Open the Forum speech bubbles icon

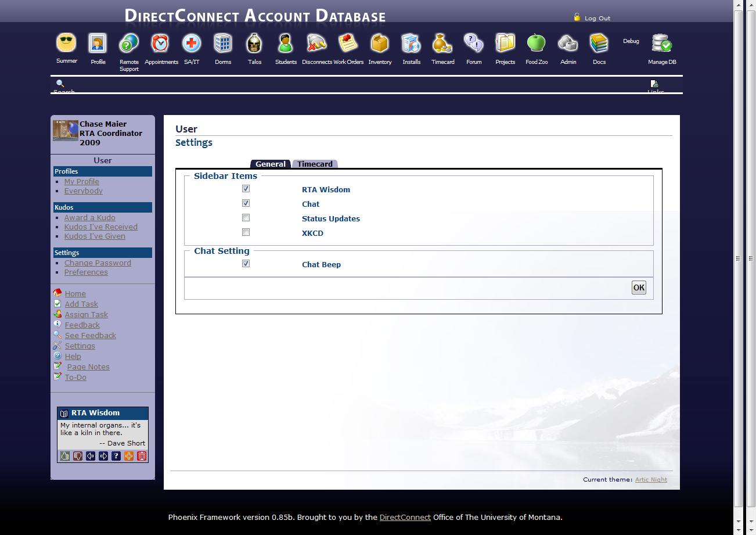point(474,43)
